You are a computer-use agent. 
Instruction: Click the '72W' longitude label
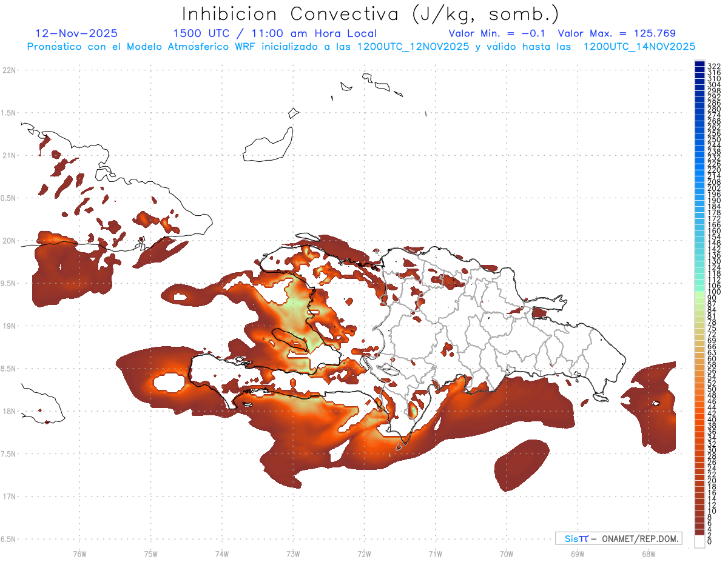click(x=364, y=553)
